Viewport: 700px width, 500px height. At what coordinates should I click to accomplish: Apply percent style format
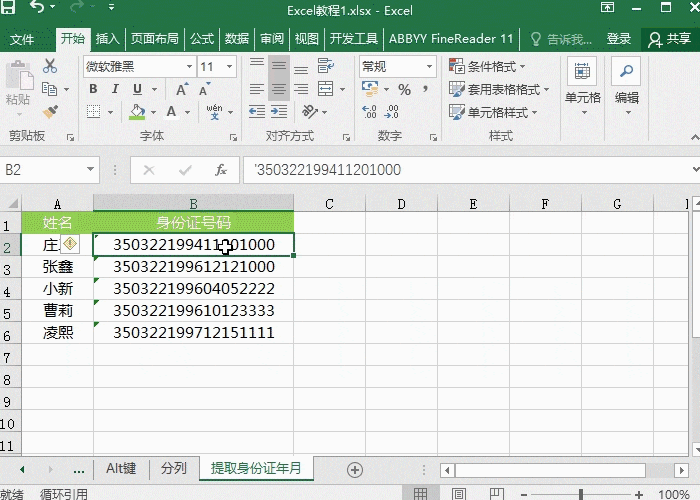405,89
